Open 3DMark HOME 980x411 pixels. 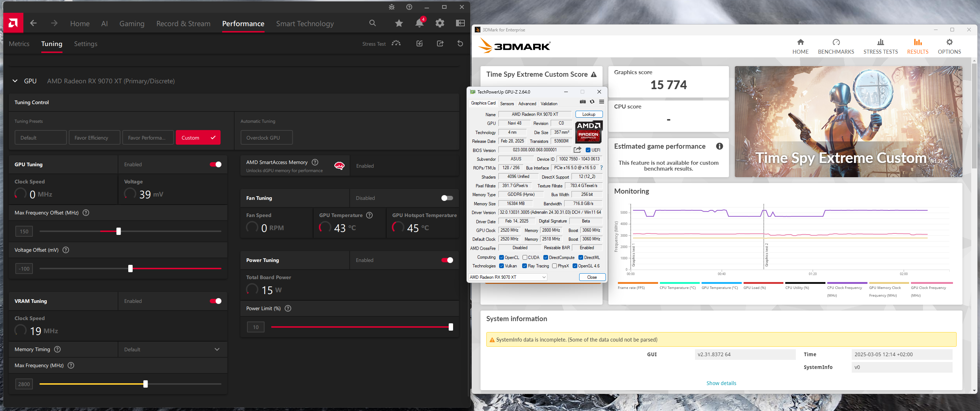pyautogui.click(x=801, y=46)
